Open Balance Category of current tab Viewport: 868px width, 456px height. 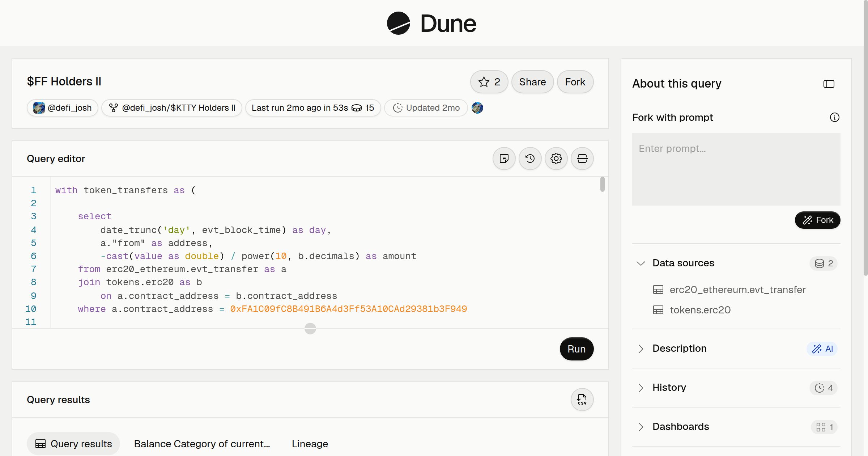point(202,444)
